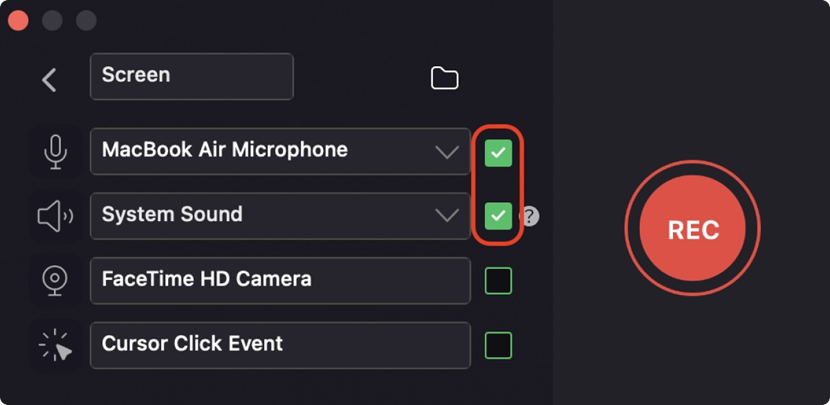The width and height of the screenshot is (830, 405).
Task: Open the MacBook Air Microphone selector
Action: [x=260, y=151]
